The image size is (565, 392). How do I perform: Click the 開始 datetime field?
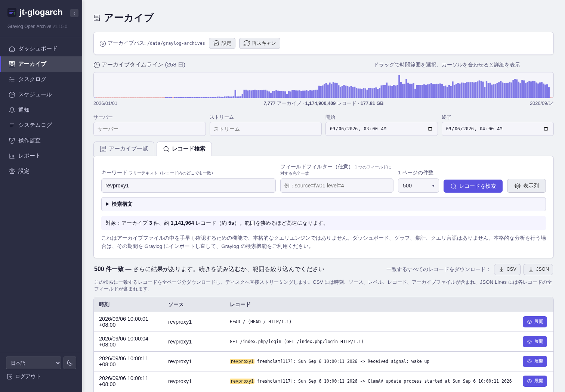(382, 129)
